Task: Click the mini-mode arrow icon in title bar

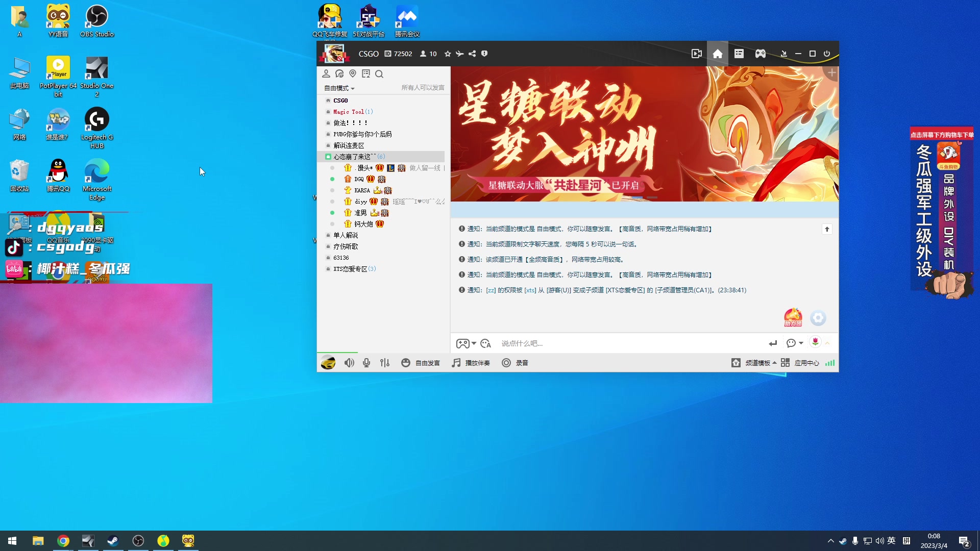Action: click(784, 54)
